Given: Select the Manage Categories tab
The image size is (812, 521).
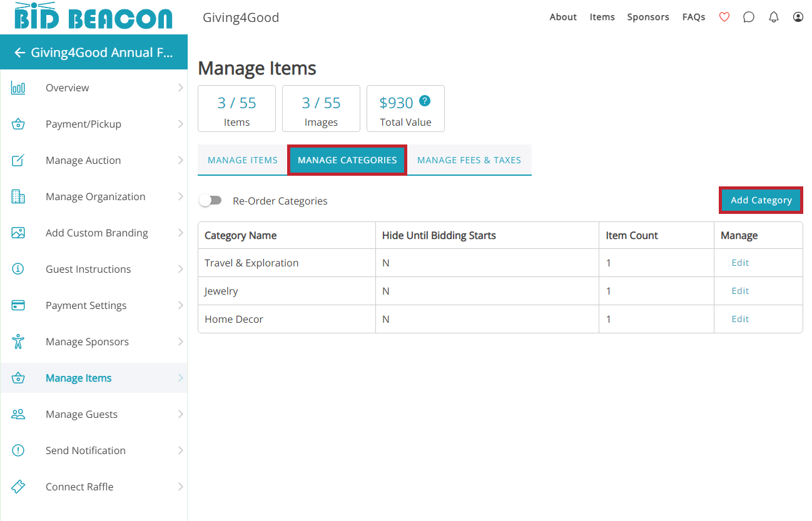Looking at the screenshot, I should [x=347, y=160].
